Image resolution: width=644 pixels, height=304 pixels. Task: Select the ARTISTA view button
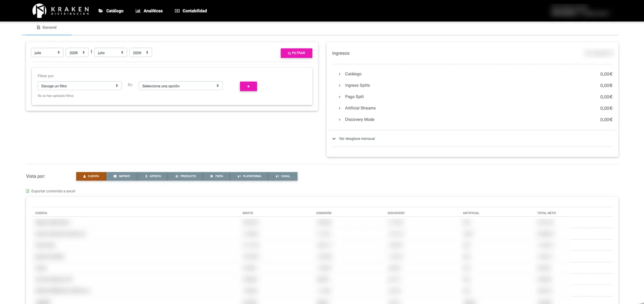pos(153,176)
